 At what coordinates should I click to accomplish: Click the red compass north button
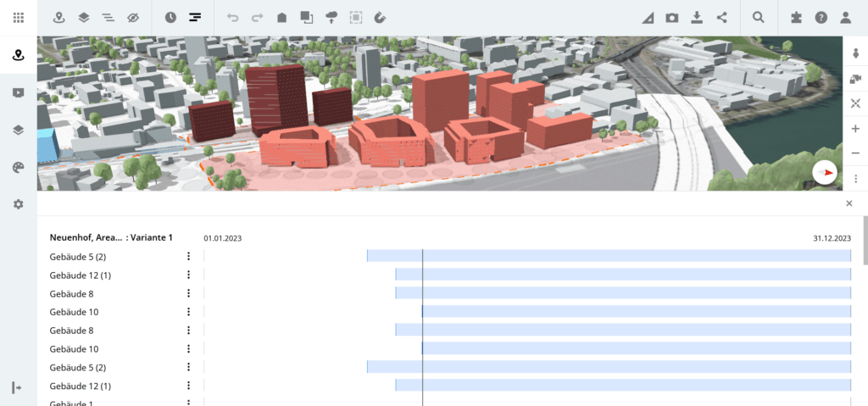coord(824,172)
